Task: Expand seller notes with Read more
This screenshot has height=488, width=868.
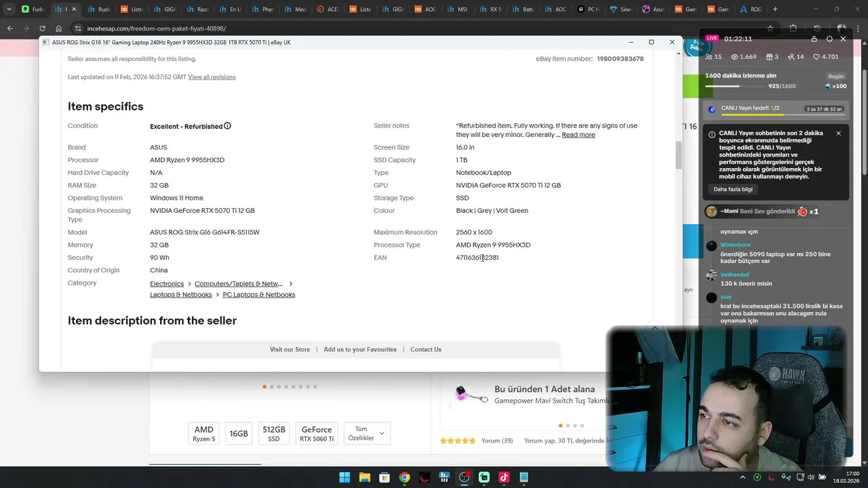Action: [578, 135]
